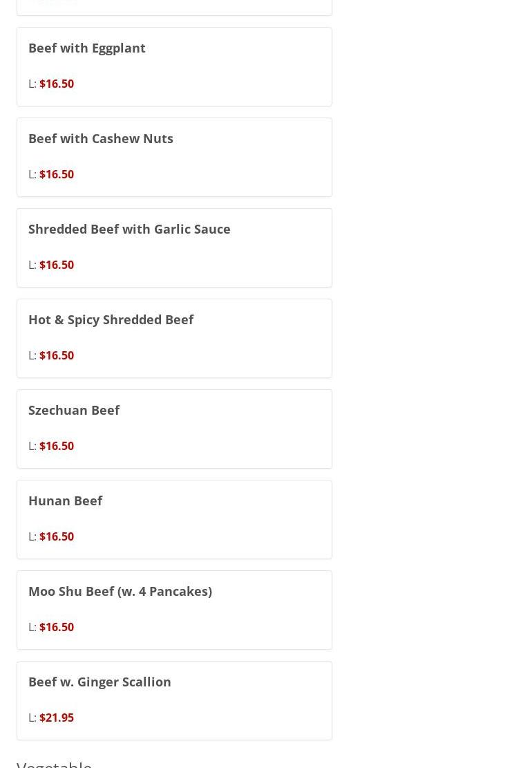The image size is (532, 768).
Task: Open Hot & Spicy Shredded Beef
Action: coord(111,319)
